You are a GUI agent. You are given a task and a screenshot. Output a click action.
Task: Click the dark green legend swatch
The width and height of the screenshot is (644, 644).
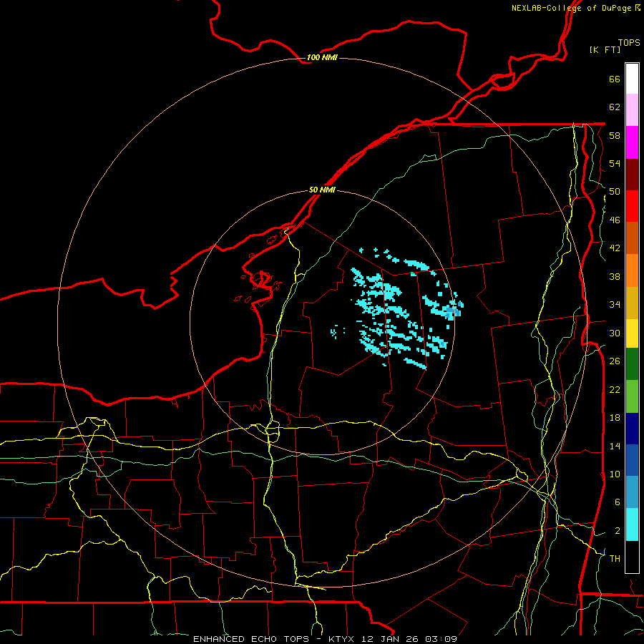pyautogui.click(x=632, y=364)
